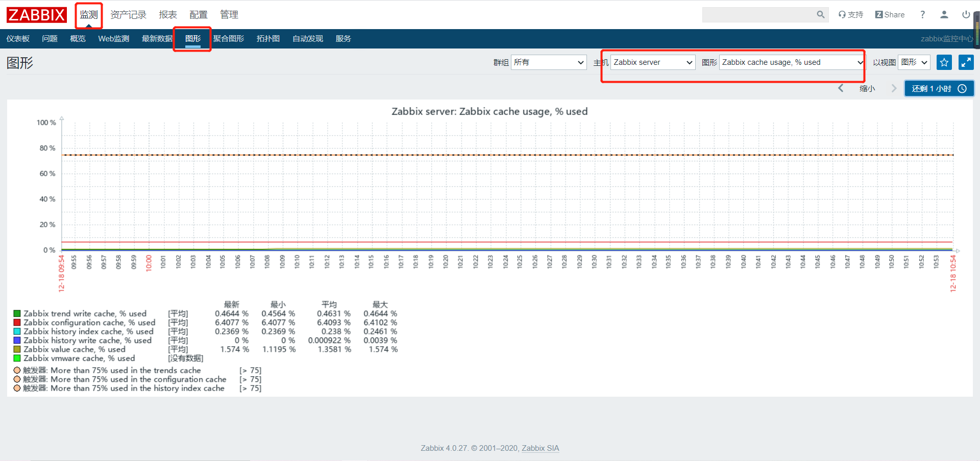
Task: Click 'Zabbix value cache, % used' legend
Action: click(75, 349)
